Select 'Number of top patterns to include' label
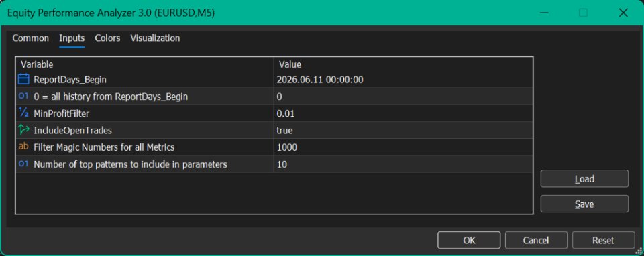Viewport: 644px width, 256px height. 130,164
